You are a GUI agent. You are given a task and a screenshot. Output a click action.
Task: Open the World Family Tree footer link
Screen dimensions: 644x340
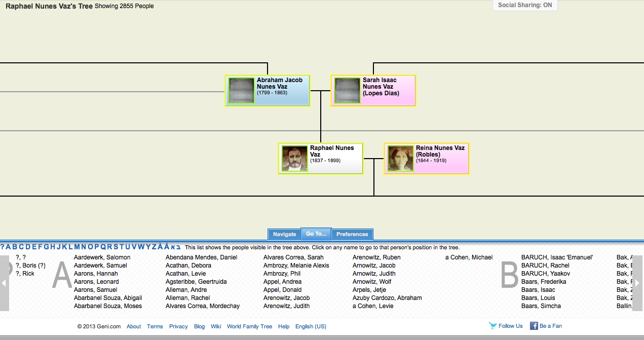coord(249,326)
